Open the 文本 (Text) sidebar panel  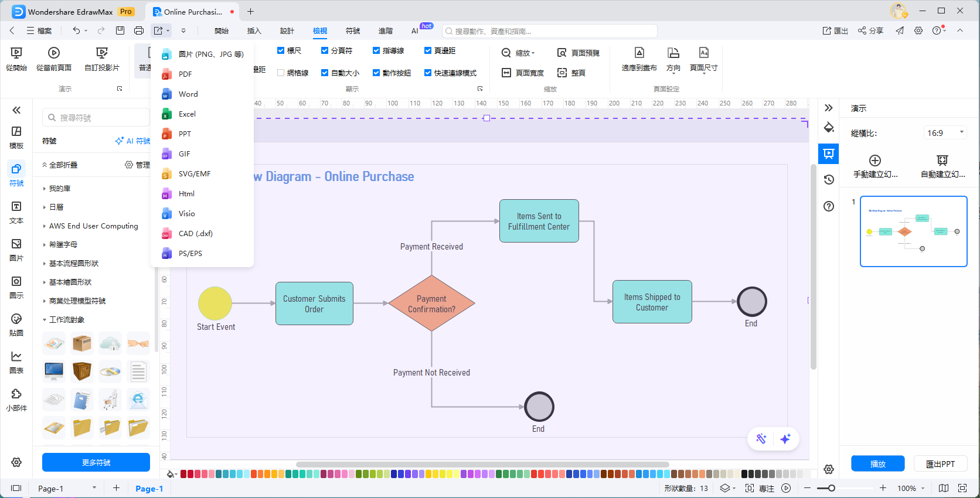coord(16,212)
